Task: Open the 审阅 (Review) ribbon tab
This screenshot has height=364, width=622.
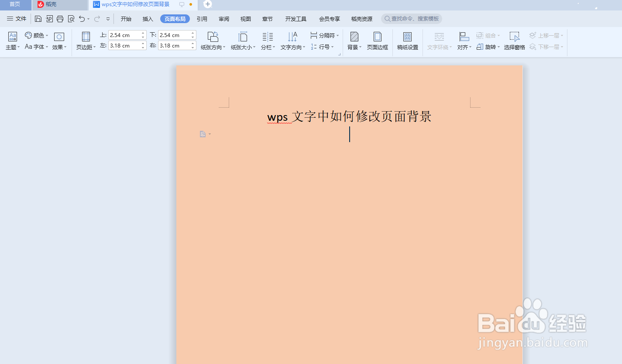Action: 223,19
